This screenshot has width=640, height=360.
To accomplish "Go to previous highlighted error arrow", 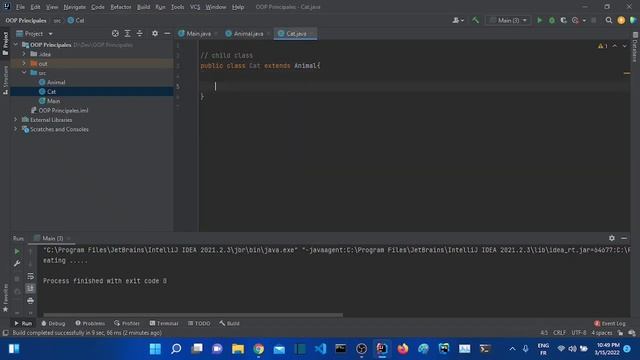I will 615,46.
